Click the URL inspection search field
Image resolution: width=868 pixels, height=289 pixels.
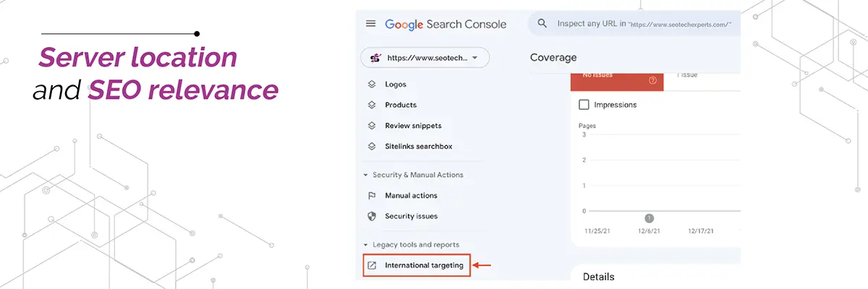click(x=634, y=24)
